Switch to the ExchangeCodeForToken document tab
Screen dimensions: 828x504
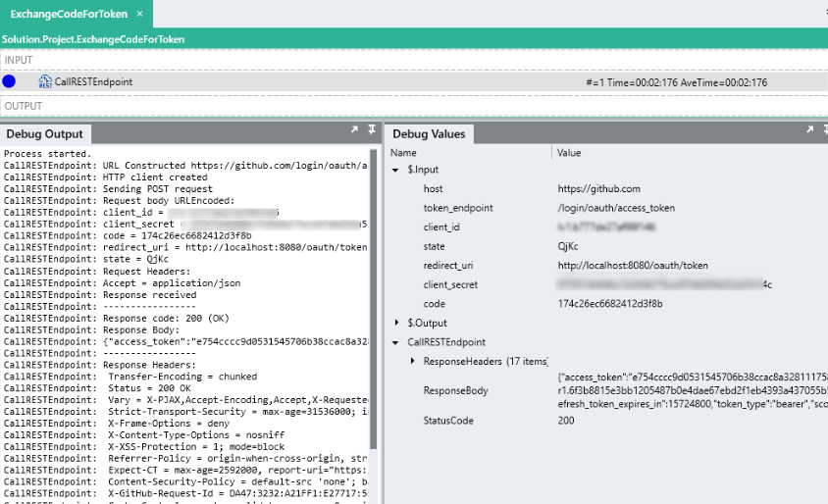(68, 14)
